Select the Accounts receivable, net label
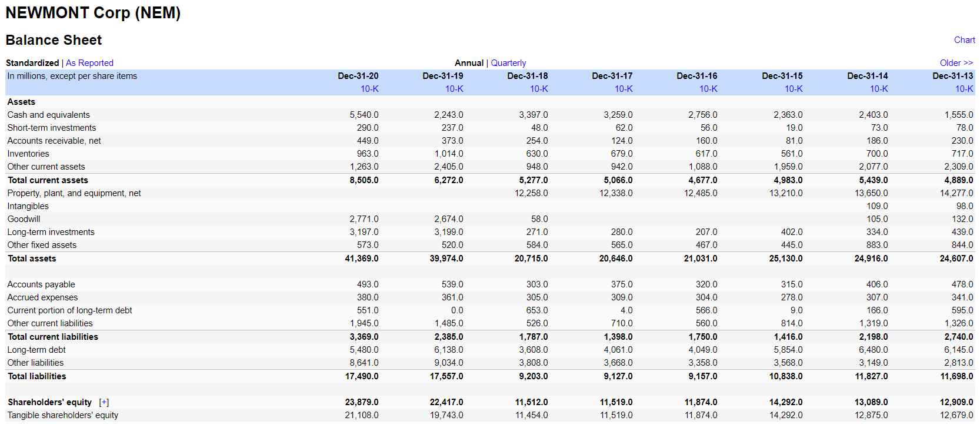980x424 pixels. [x=54, y=141]
